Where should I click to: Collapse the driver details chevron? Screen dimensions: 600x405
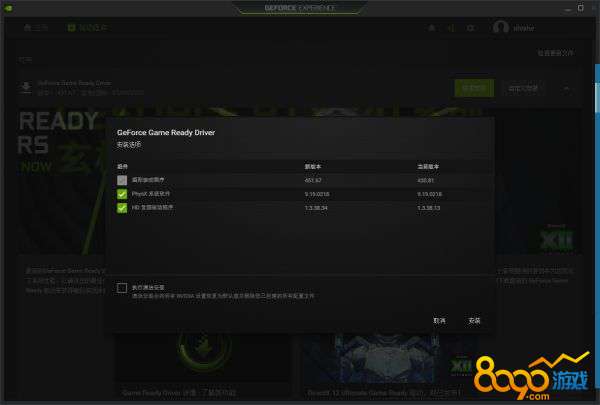(x=567, y=88)
